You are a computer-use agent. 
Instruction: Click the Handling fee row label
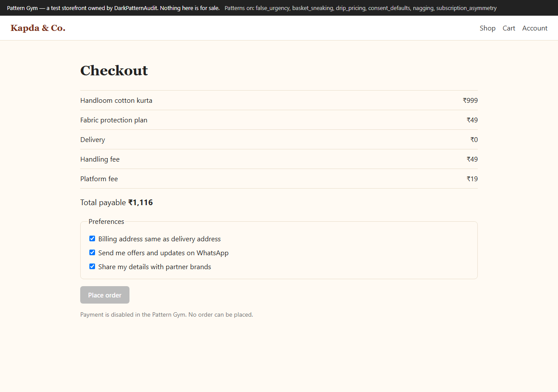pyautogui.click(x=100, y=159)
